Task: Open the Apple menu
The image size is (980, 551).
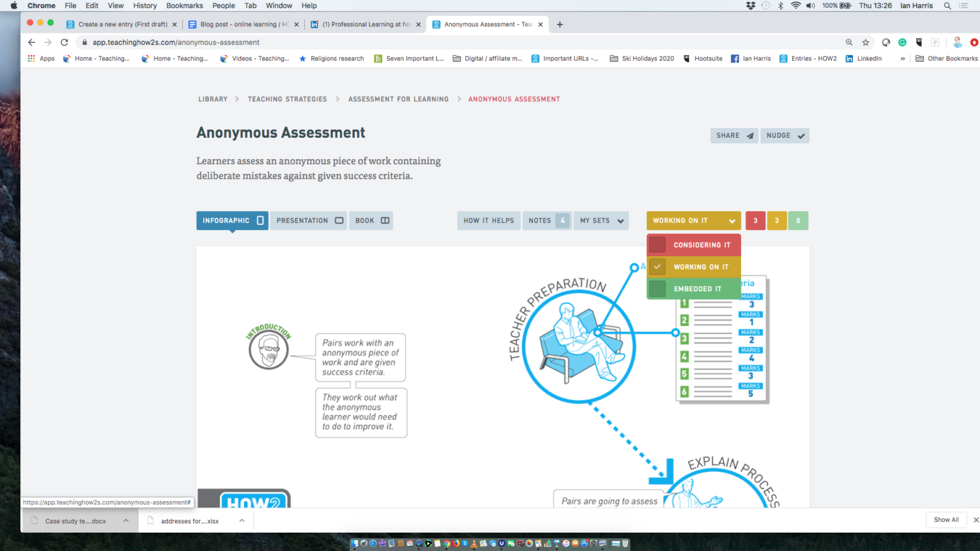Action: click(x=14, y=6)
